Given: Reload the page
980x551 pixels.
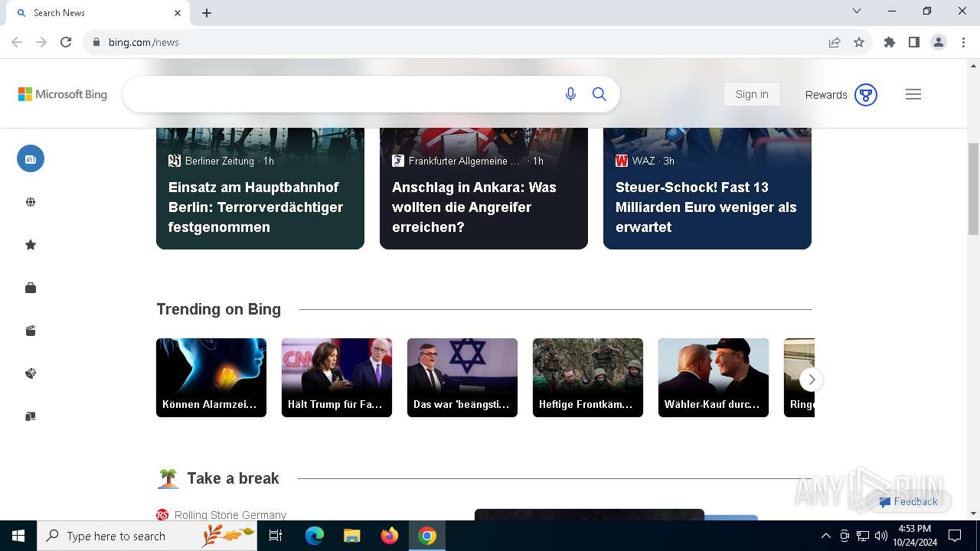Looking at the screenshot, I should (66, 42).
